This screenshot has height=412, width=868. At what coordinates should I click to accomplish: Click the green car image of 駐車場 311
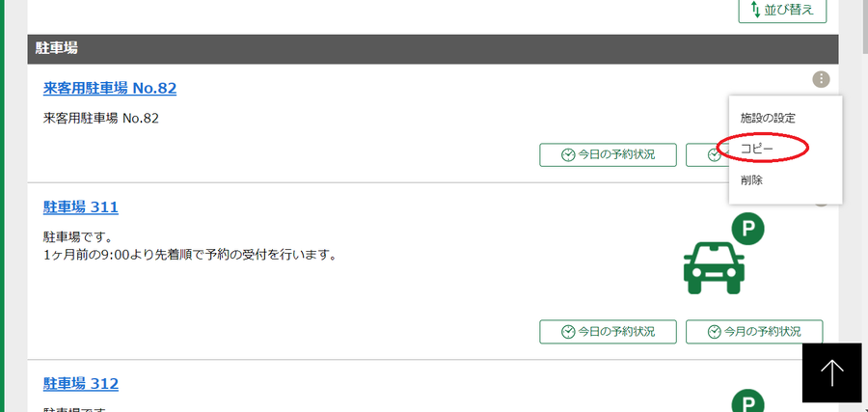coord(715,268)
